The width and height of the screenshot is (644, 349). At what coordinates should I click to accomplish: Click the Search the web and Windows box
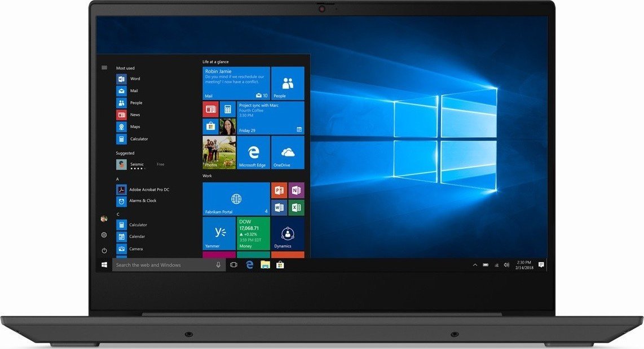coord(169,265)
